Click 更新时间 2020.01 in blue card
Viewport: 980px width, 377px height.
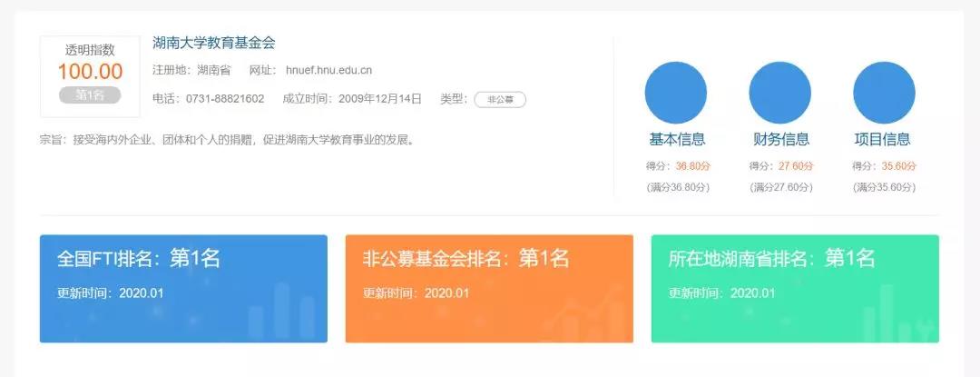click(x=111, y=293)
